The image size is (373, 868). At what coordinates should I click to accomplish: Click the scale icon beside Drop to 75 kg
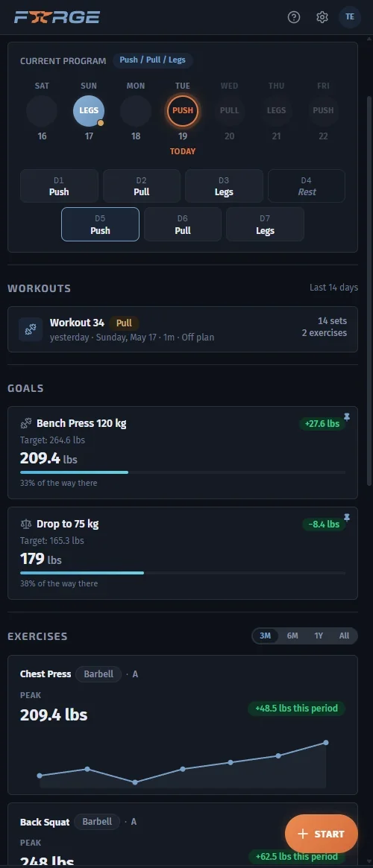pyautogui.click(x=25, y=524)
